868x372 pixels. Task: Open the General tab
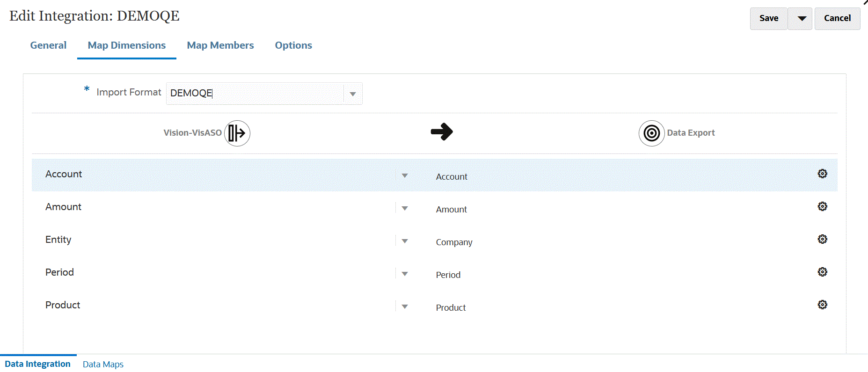coord(48,45)
